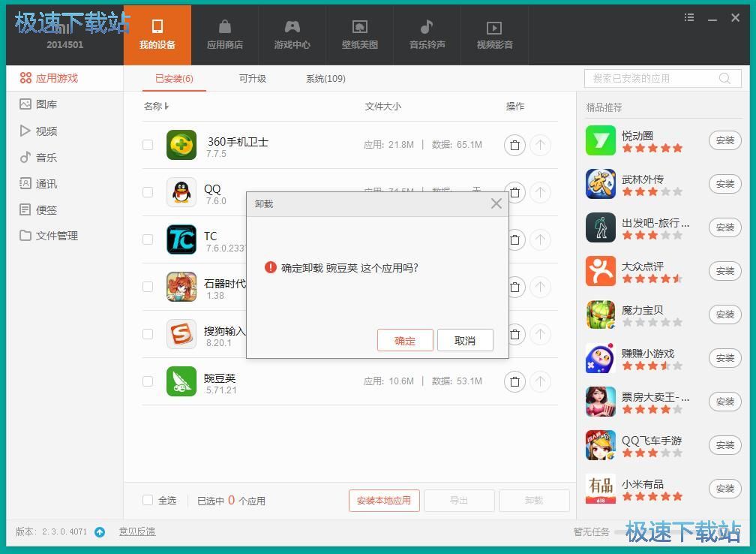Click the QQ penguin app icon
The height and width of the screenshot is (554, 756).
[181, 192]
